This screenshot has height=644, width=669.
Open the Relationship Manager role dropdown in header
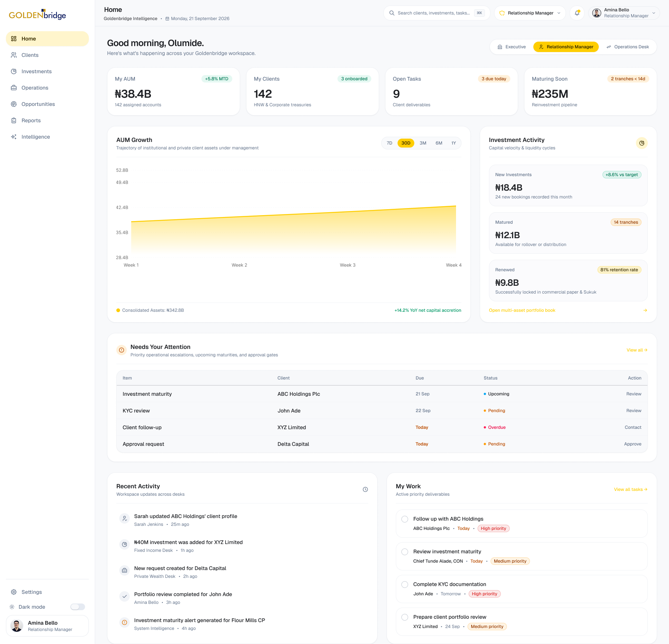click(530, 13)
